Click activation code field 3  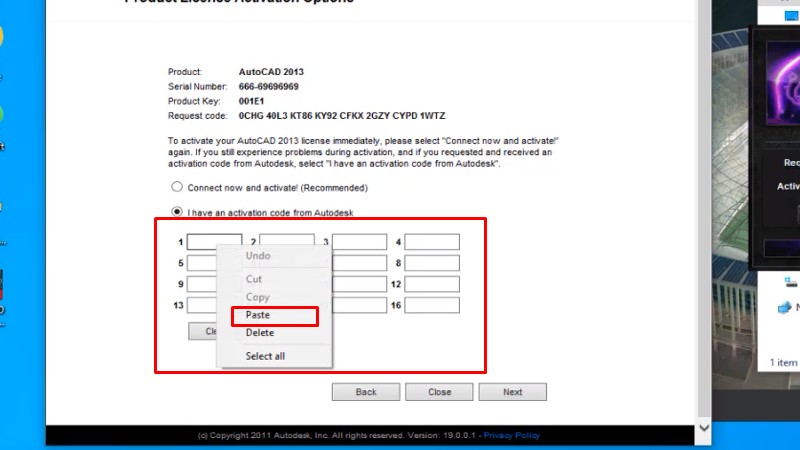(x=359, y=242)
